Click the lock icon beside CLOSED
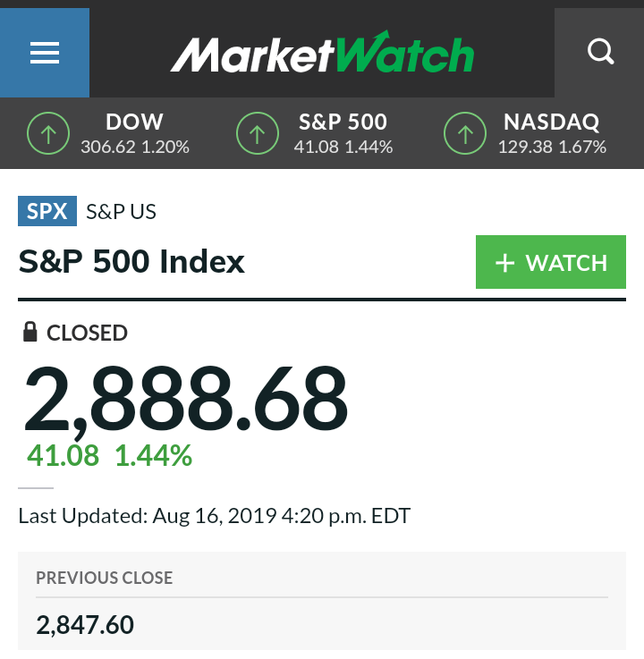Screen dimensions: 644x659 (x=30, y=334)
